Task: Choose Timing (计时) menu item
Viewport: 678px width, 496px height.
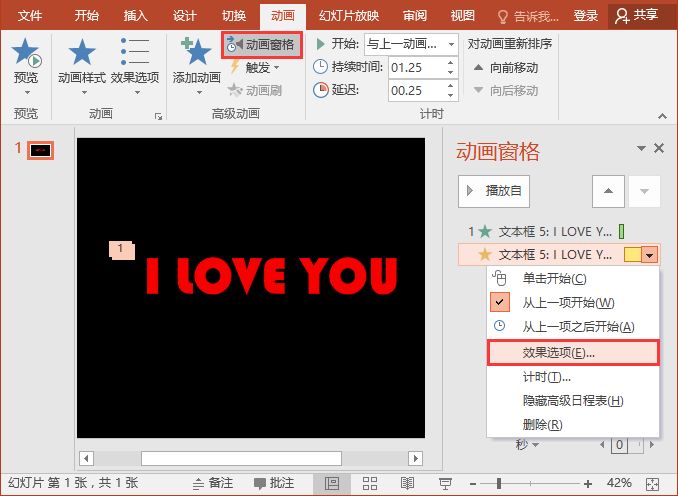Action: (573, 377)
